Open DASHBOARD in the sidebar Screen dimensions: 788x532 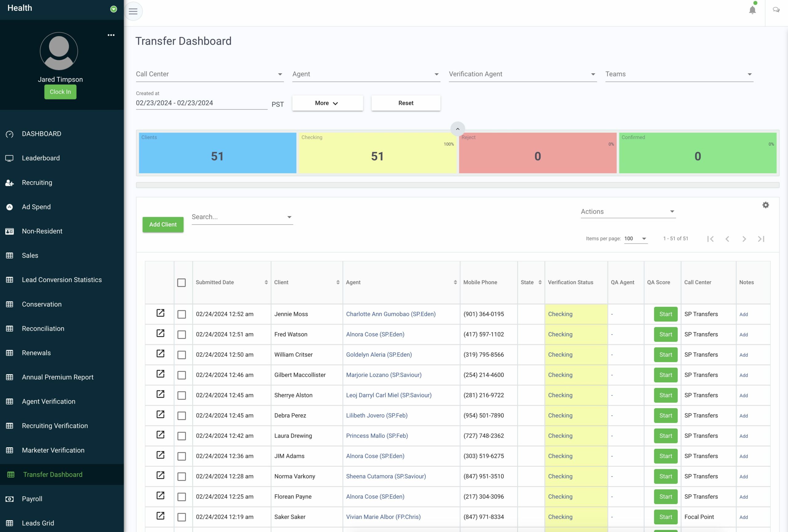click(x=41, y=134)
